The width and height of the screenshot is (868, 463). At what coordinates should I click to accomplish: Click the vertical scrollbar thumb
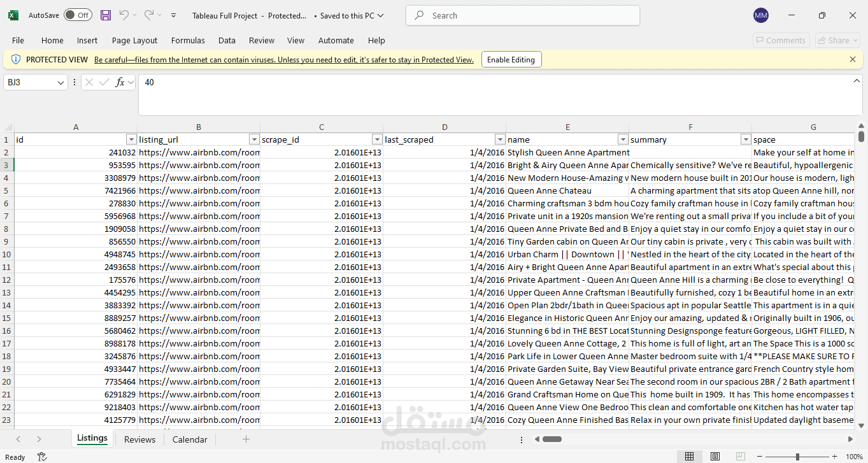862,137
